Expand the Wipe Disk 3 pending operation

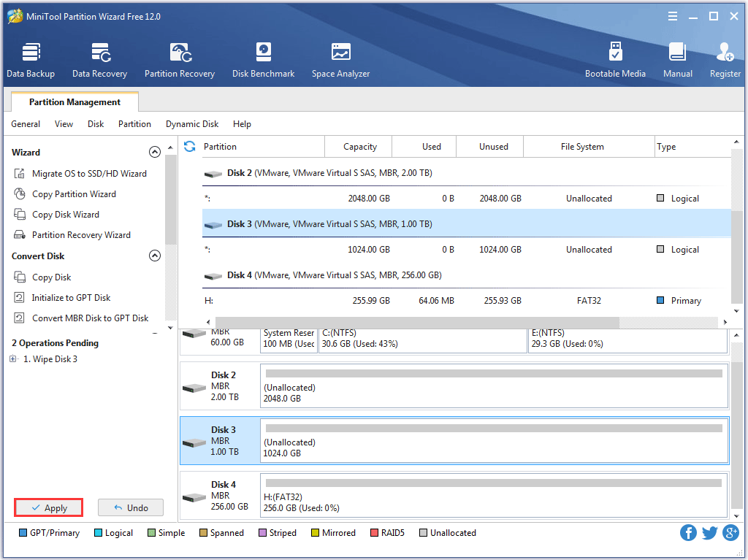[x=13, y=358]
